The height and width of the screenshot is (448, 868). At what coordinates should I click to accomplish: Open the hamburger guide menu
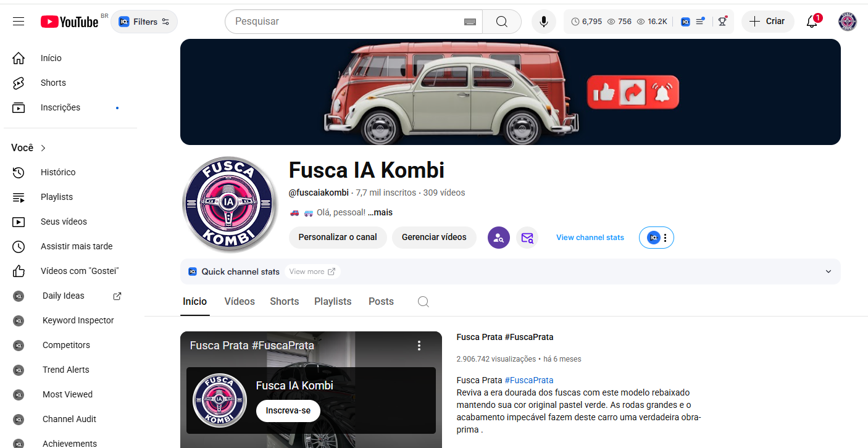click(x=19, y=22)
